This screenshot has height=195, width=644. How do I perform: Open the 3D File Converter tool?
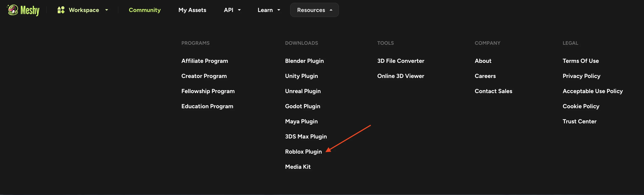coord(400,61)
